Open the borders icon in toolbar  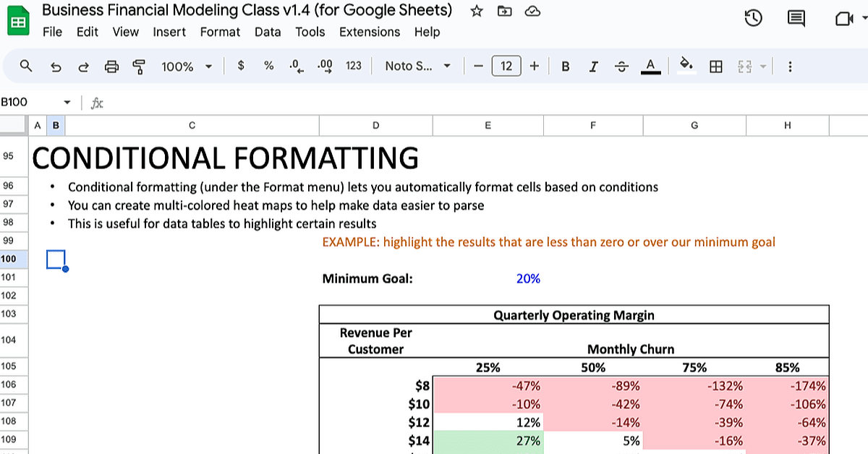716,67
